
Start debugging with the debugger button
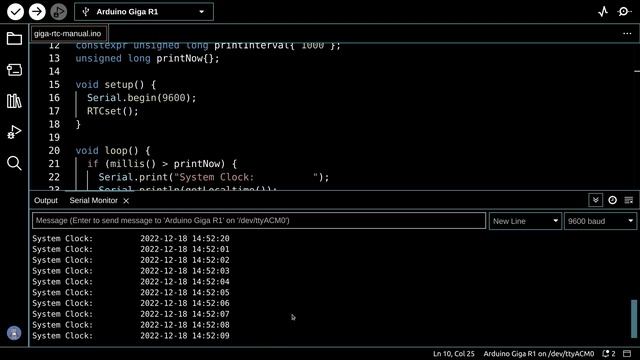pyautogui.click(x=59, y=12)
